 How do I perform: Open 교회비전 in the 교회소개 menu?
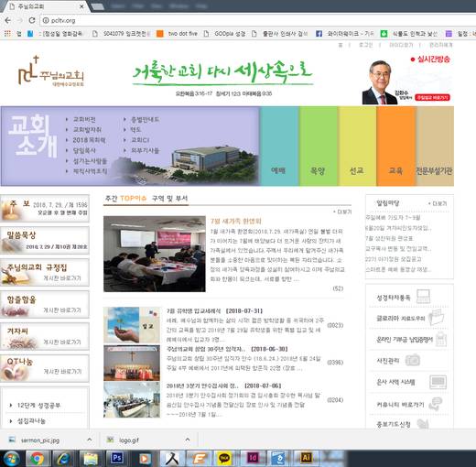click(x=84, y=119)
